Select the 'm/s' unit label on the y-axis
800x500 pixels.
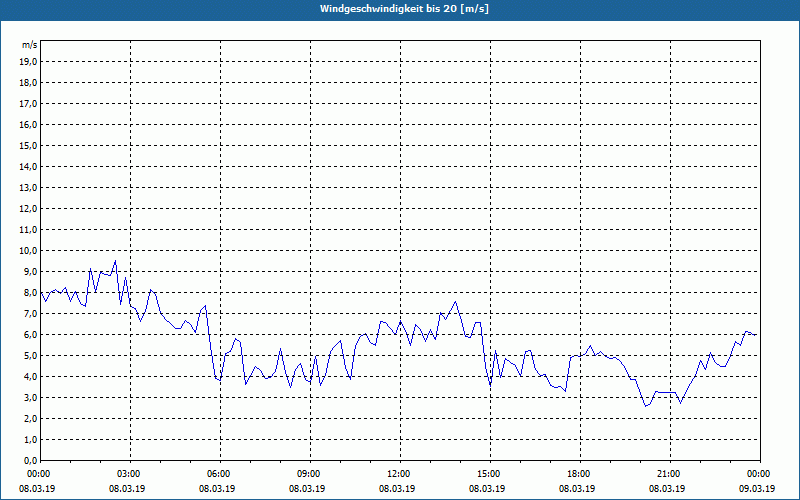point(30,45)
